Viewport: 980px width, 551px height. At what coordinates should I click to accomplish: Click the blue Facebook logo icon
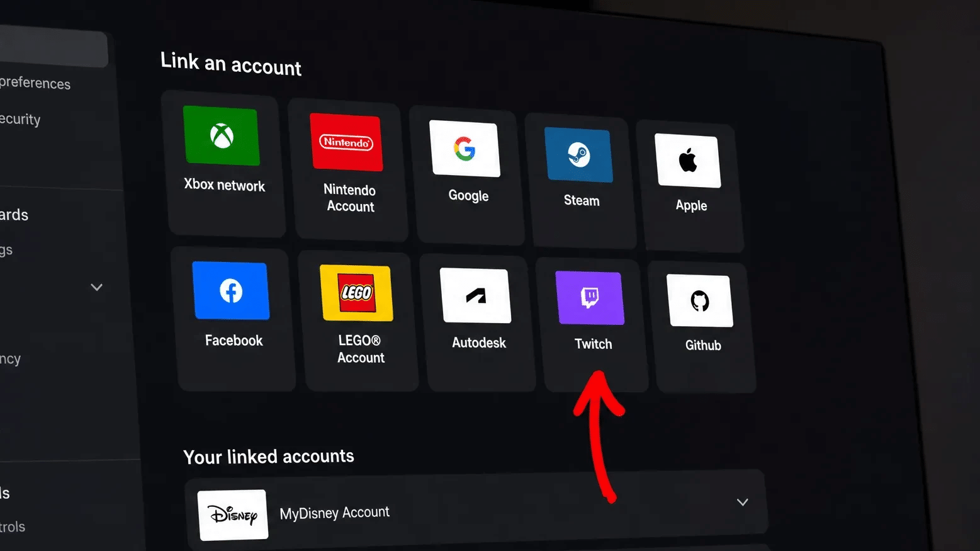231,291
